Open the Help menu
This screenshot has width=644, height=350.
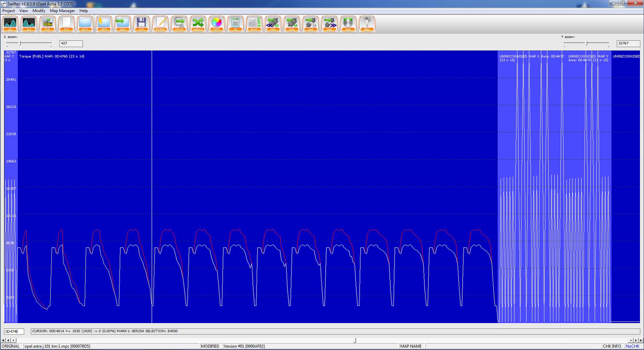pos(84,11)
